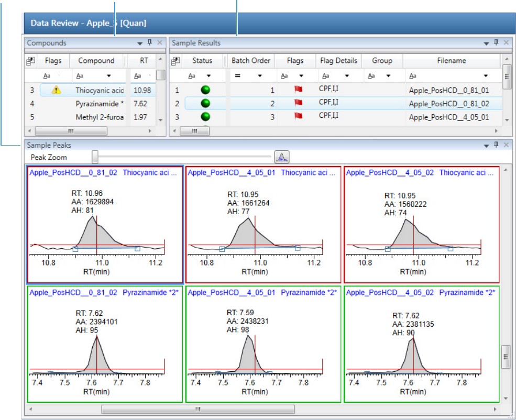Screen dimensions: 516x420
Task: Open Compounds panel window position menu
Action: (x=140, y=43)
